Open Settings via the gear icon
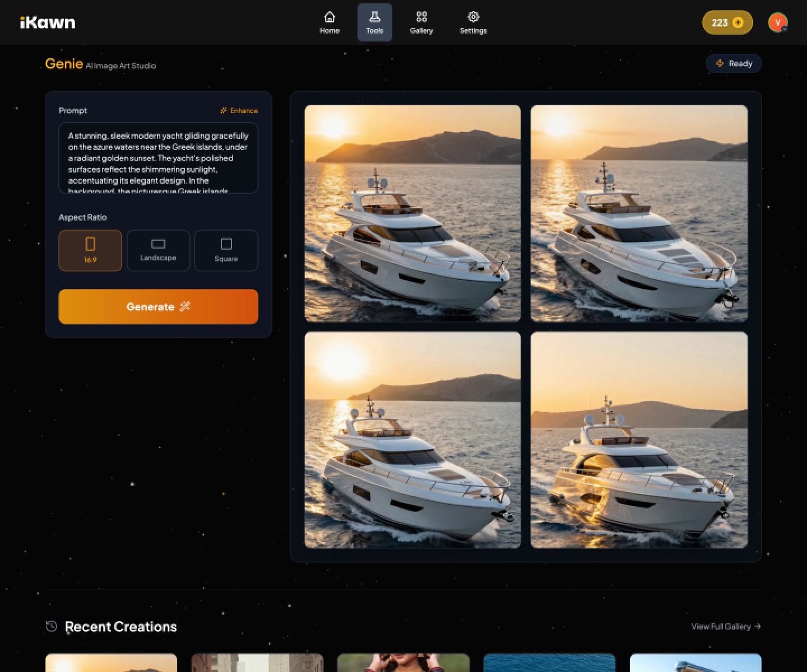This screenshot has width=807, height=672. (474, 17)
